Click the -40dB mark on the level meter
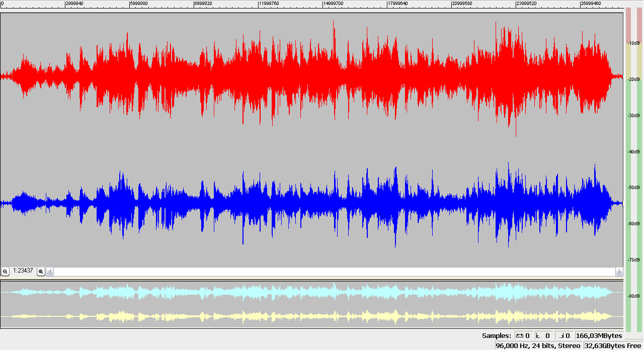This screenshot has height=350, width=644. click(633, 151)
